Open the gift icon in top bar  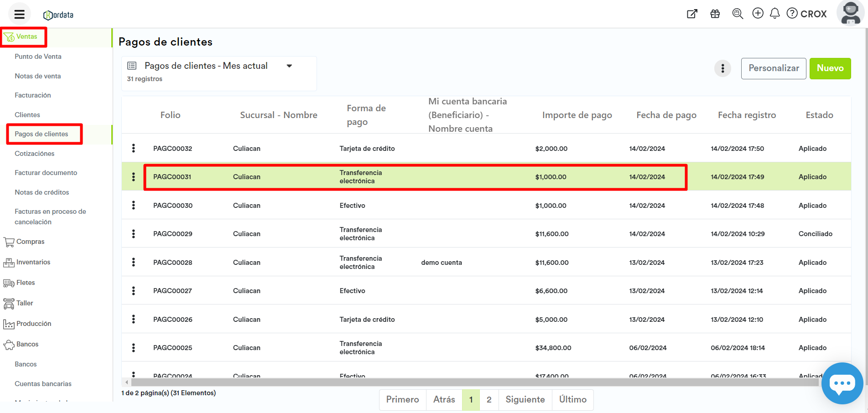pos(715,14)
